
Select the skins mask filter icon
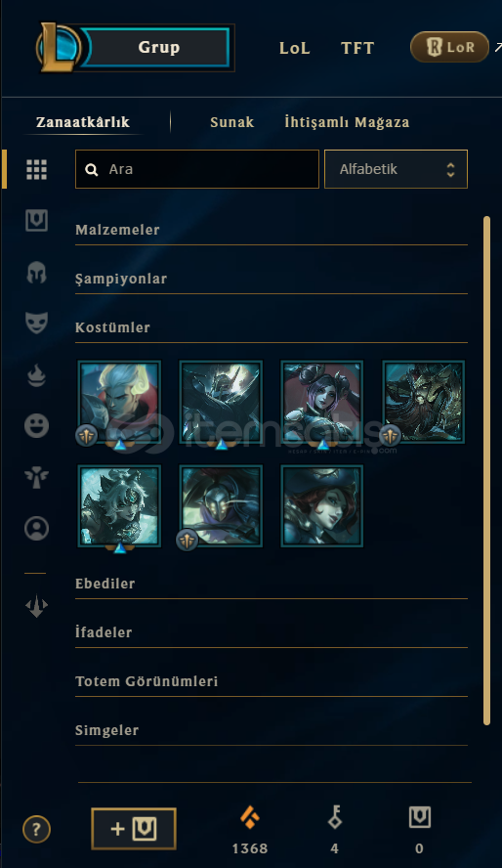(x=36, y=323)
